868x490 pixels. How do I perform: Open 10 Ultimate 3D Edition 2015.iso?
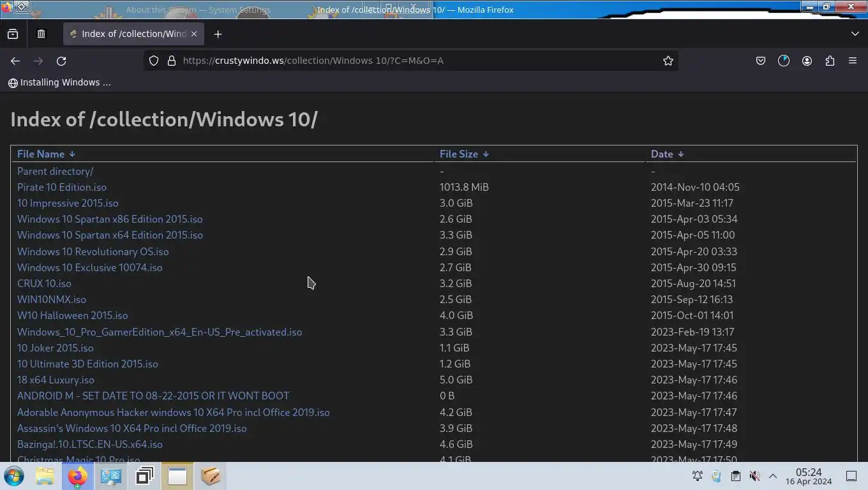(87, 364)
